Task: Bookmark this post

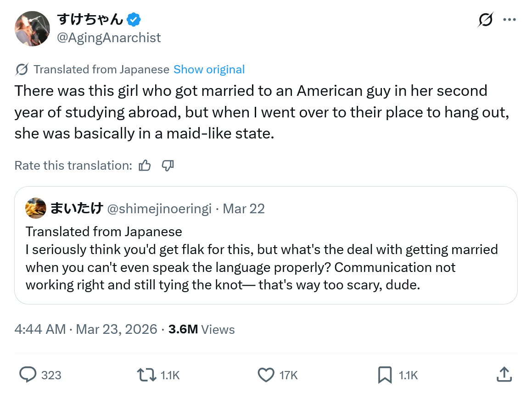Action: coord(385,375)
